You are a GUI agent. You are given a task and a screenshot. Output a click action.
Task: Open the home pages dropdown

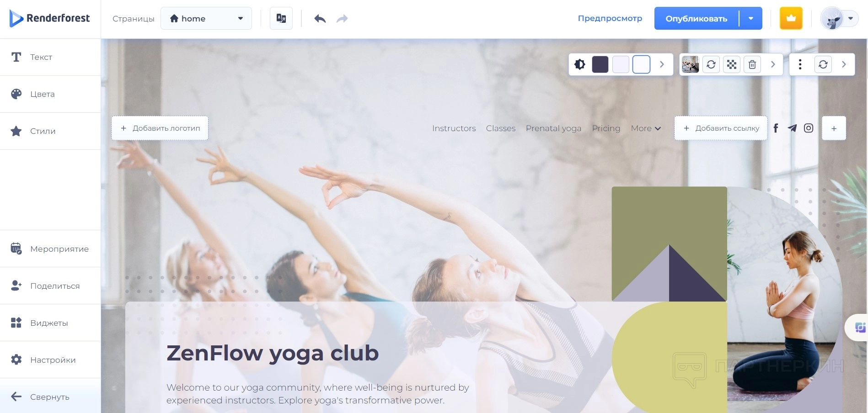click(206, 19)
